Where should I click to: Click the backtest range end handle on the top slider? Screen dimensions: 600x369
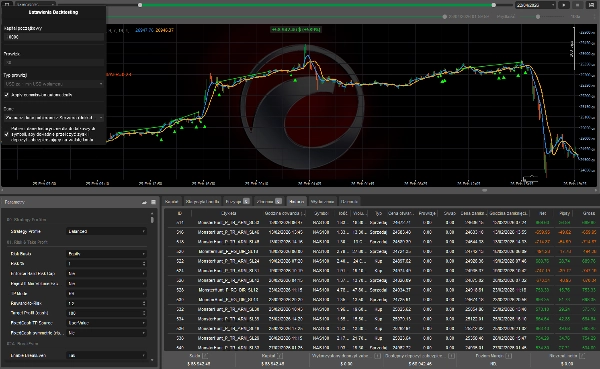(494, 5)
